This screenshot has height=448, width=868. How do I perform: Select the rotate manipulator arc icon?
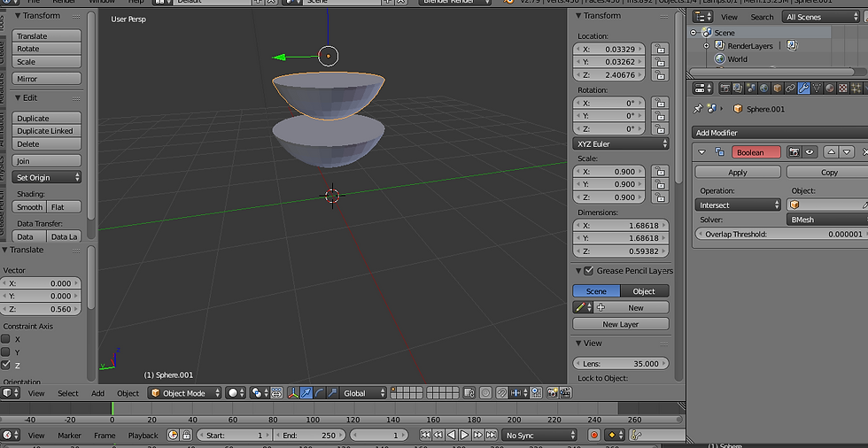[320, 393]
